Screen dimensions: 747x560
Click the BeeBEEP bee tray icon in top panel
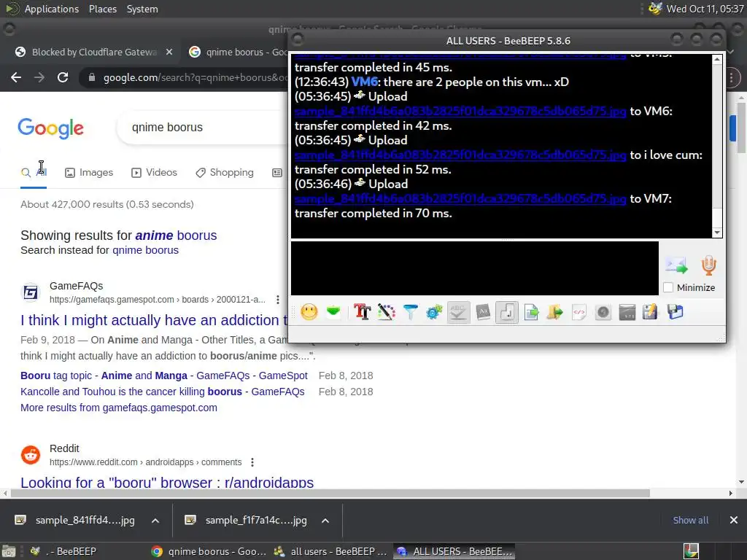coord(656,9)
